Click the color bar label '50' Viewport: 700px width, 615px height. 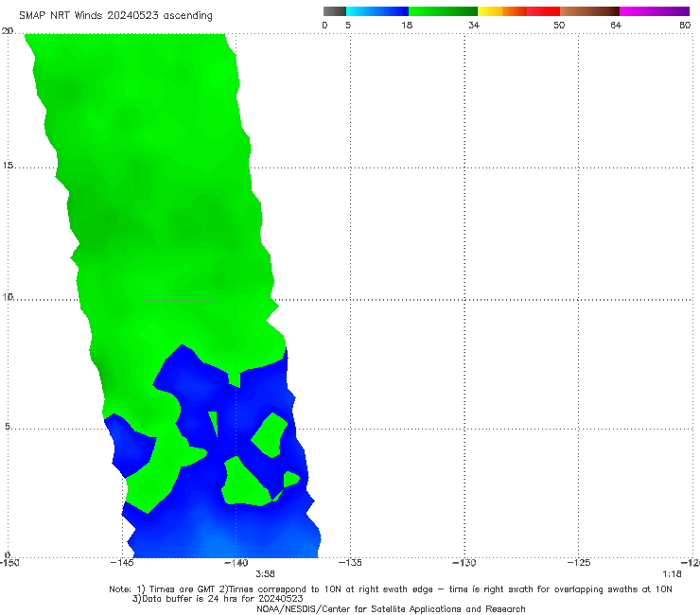tap(559, 25)
